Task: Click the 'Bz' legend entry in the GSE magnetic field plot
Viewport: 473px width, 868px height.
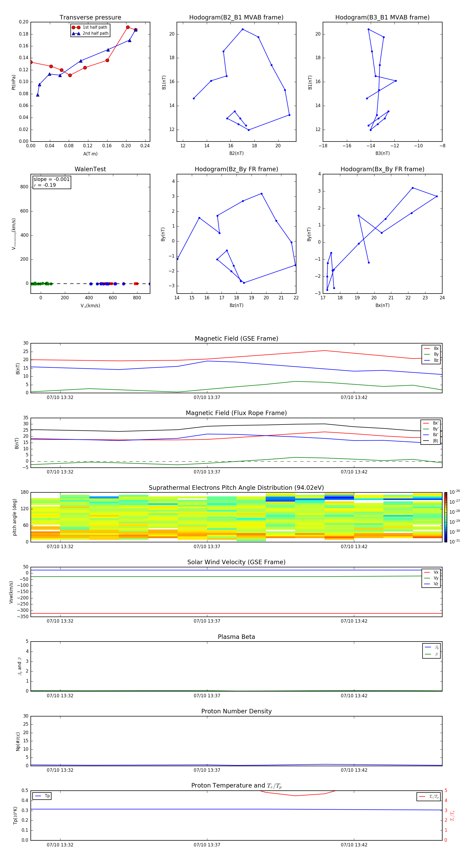Action: click(431, 360)
